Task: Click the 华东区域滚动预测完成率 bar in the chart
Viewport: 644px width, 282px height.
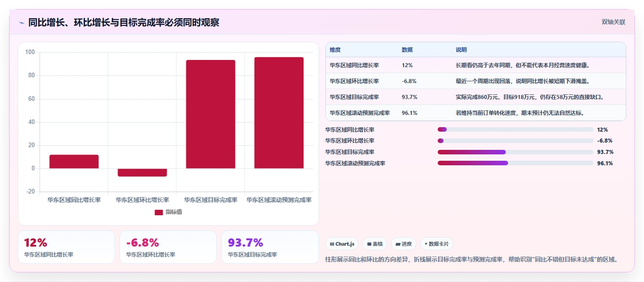Action: pyautogui.click(x=279, y=113)
